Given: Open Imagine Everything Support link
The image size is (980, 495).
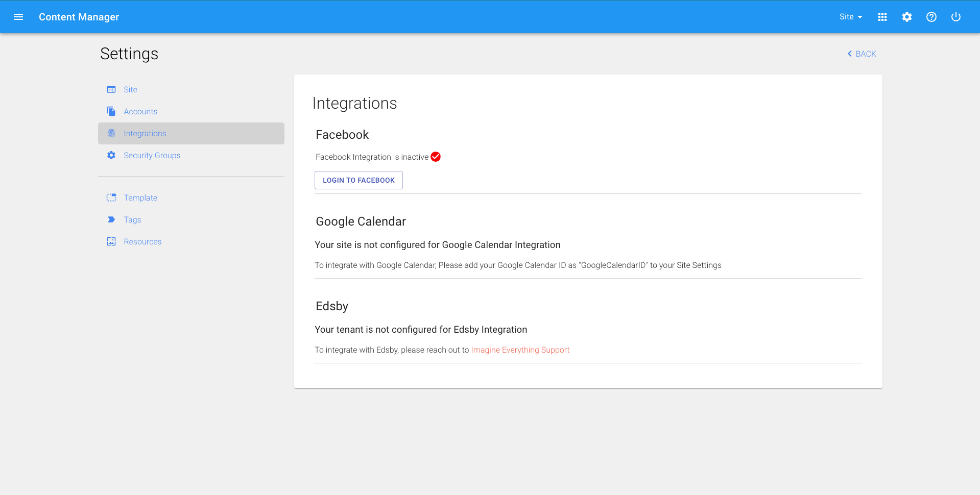Looking at the screenshot, I should click(520, 350).
